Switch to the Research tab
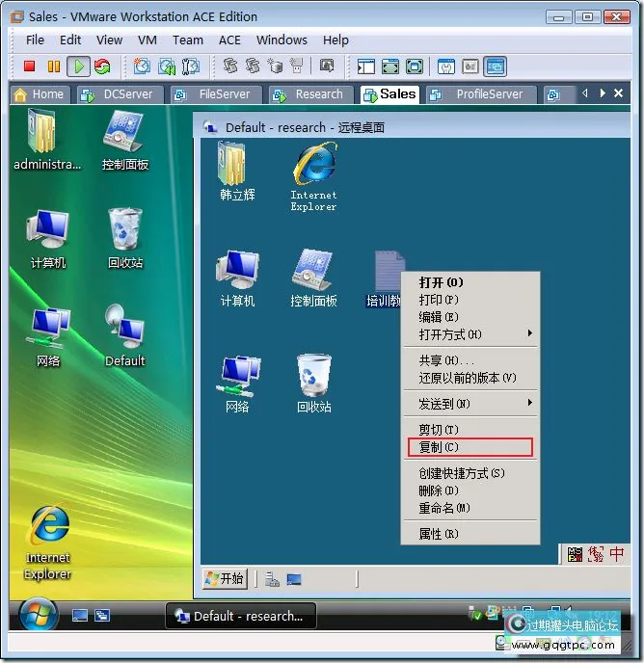The width and height of the screenshot is (644, 663). pos(311,94)
